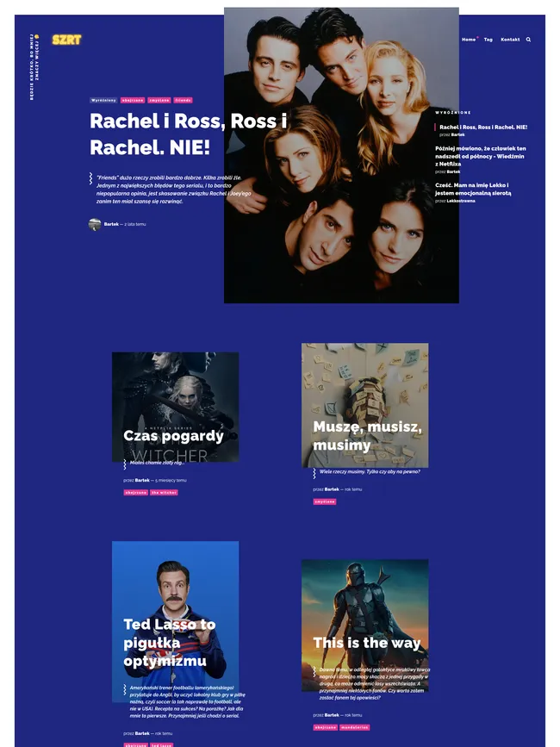Viewport: 560px width, 747px height.
Task: Click excerpt Miałeś chamie złoty róg
Action: 157,463
